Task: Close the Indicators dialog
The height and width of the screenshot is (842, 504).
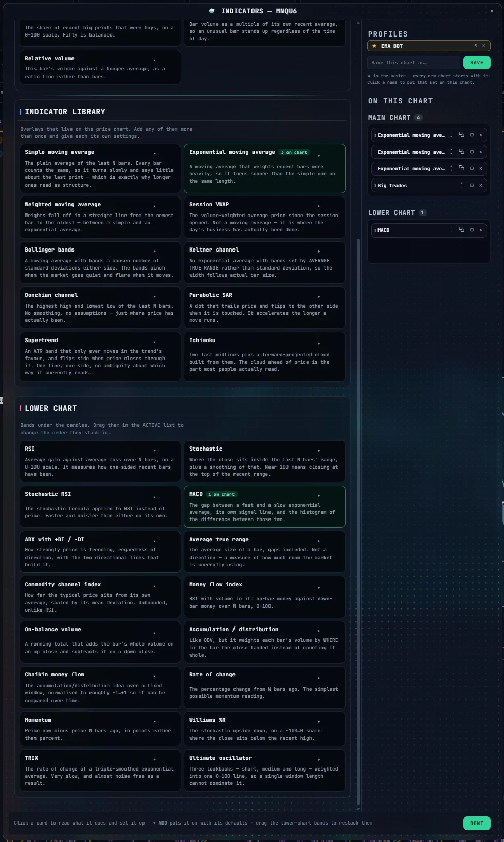Action: pos(492,11)
